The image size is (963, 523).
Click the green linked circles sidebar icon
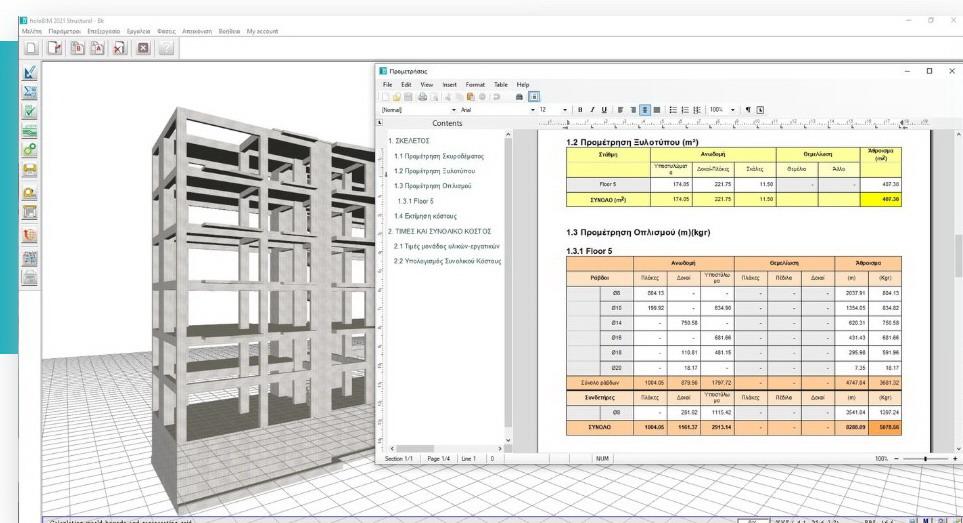(30, 150)
